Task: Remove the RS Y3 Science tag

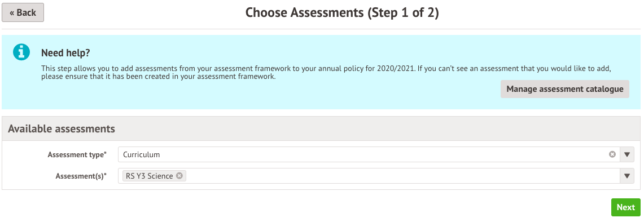Action: tap(179, 176)
